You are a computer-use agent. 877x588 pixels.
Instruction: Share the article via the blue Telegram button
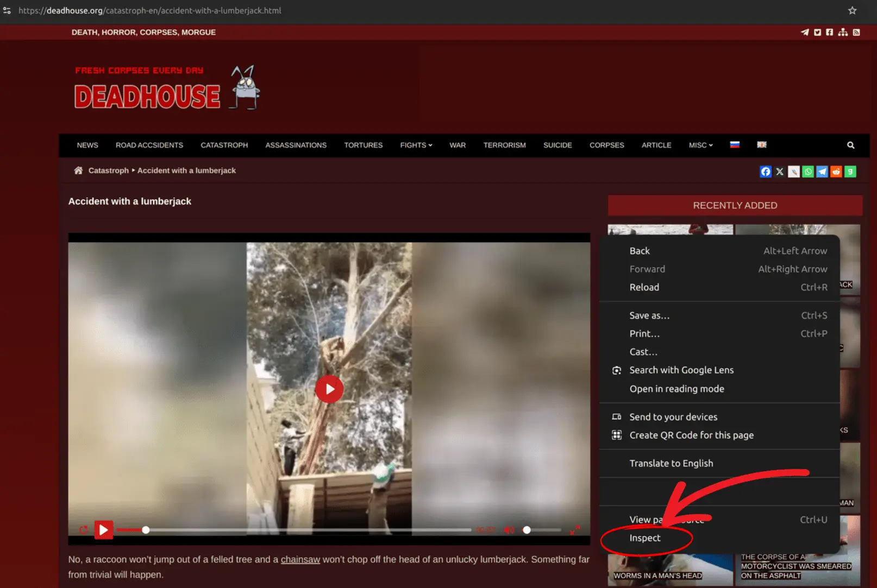click(x=822, y=172)
